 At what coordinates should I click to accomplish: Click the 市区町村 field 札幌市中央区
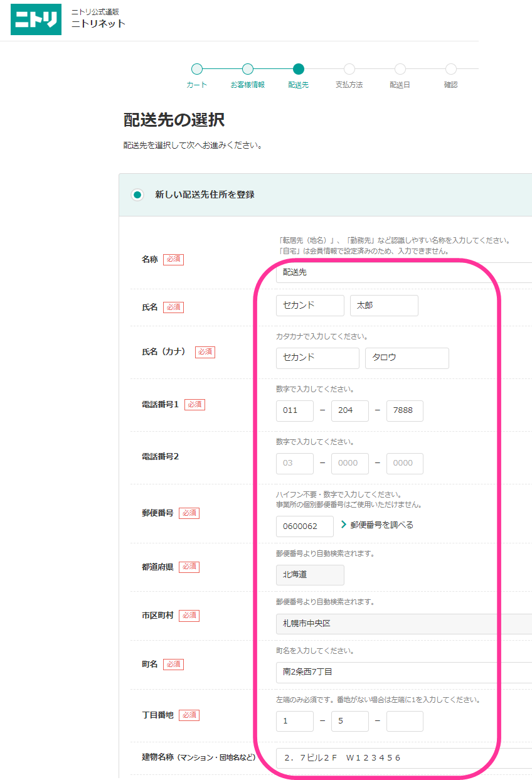(404, 624)
